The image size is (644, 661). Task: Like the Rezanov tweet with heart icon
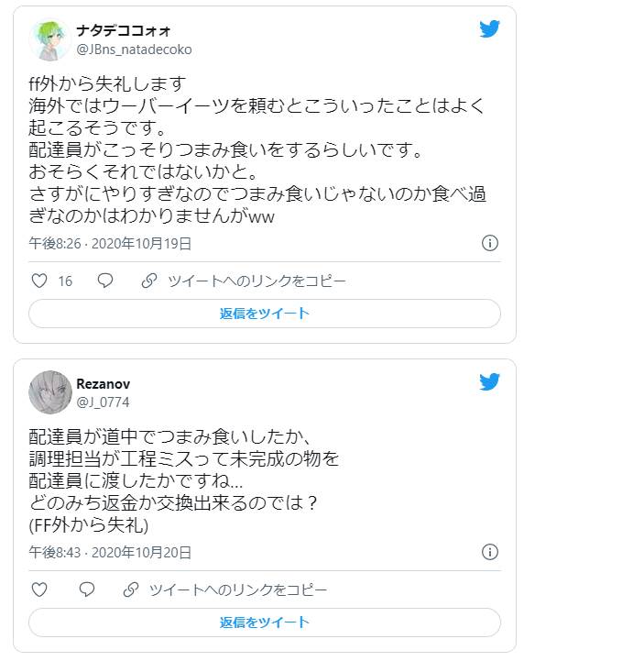click(39, 589)
